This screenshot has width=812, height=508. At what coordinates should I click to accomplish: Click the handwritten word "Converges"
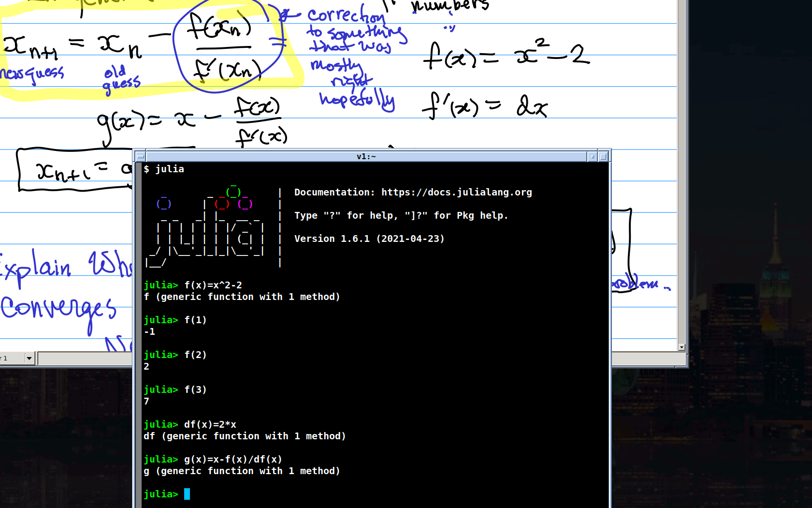(x=58, y=310)
